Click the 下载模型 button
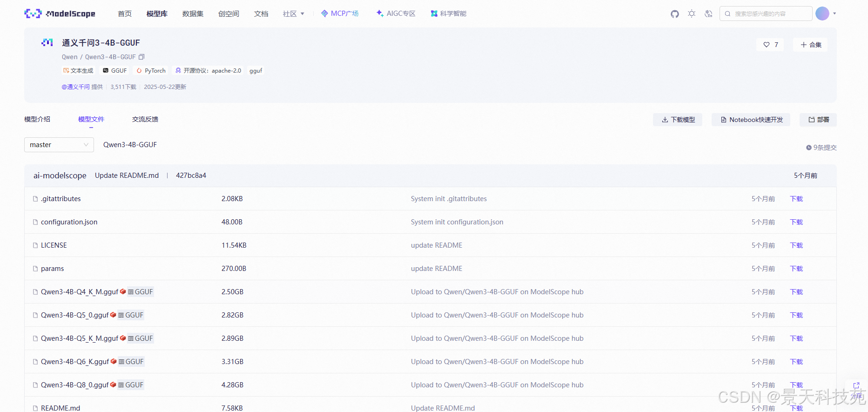This screenshot has width=868, height=412. coord(678,120)
